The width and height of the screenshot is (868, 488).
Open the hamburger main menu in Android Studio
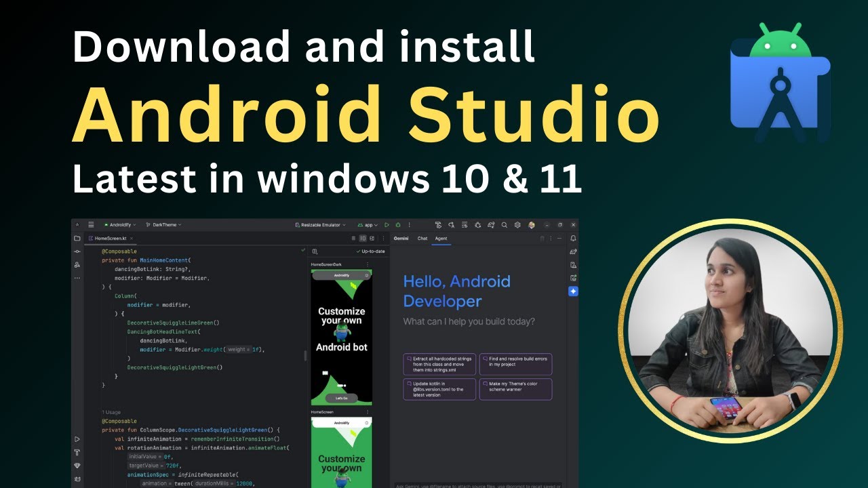(x=91, y=225)
